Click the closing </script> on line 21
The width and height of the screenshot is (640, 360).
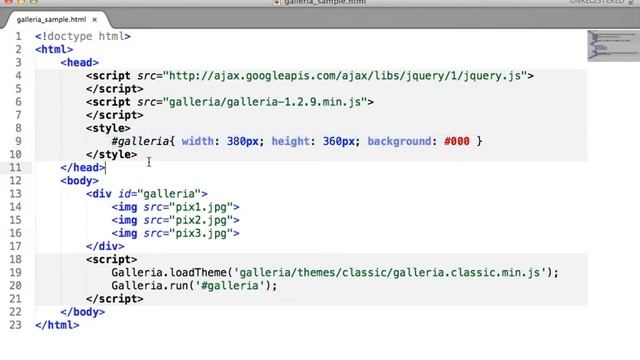click(x=115, y=299)
